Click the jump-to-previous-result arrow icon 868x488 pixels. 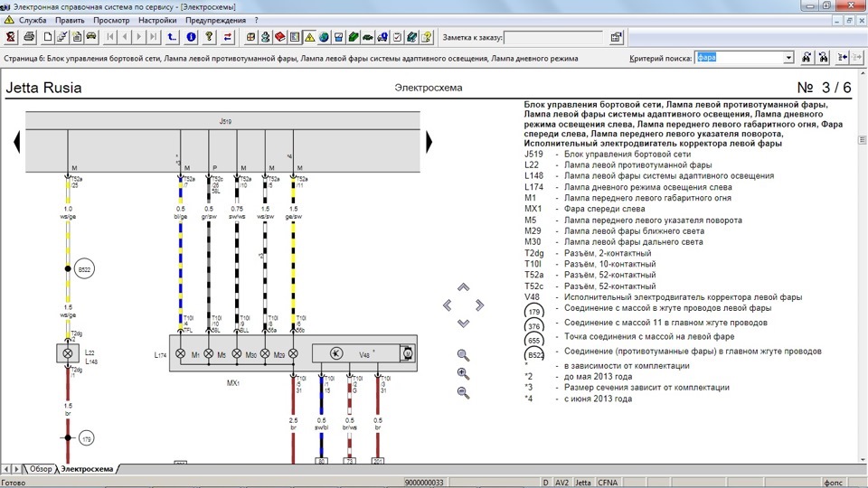[x=842, y=58]
